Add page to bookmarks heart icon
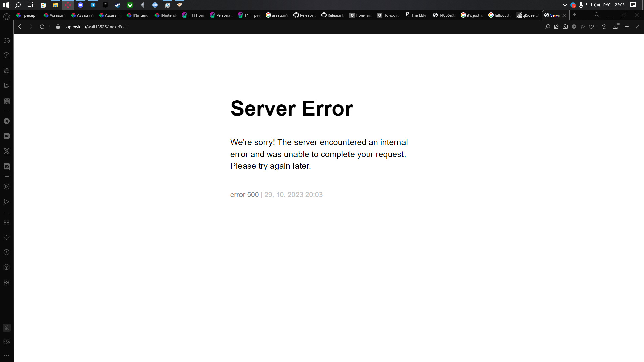Image resolution: width=644 pixels, height=362 pixels. [591, 27]
